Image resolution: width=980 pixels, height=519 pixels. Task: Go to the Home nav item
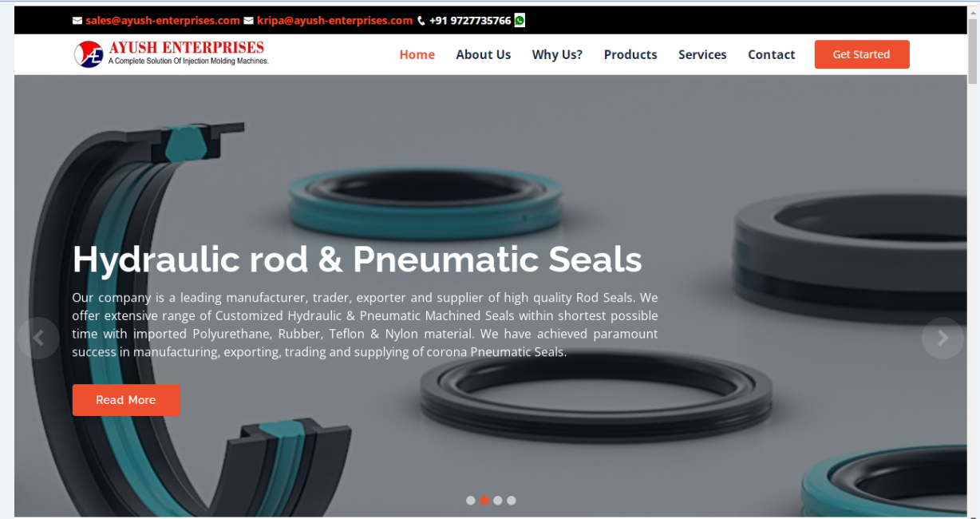417,54
